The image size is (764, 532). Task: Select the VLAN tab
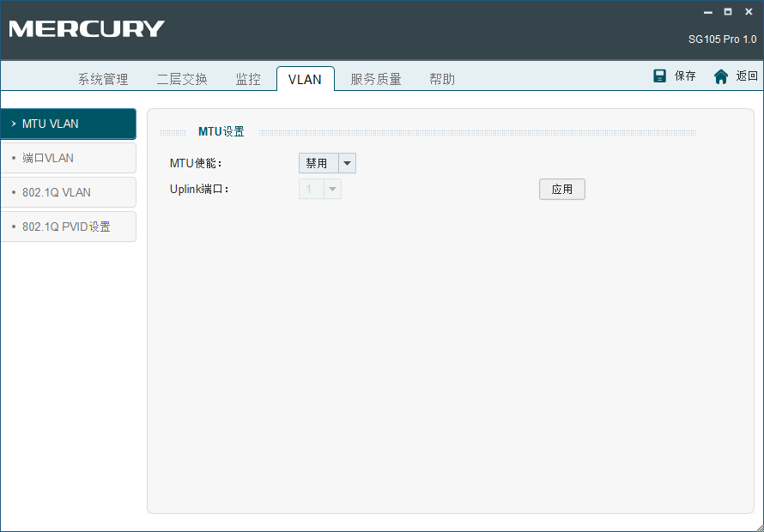point(305,79)
